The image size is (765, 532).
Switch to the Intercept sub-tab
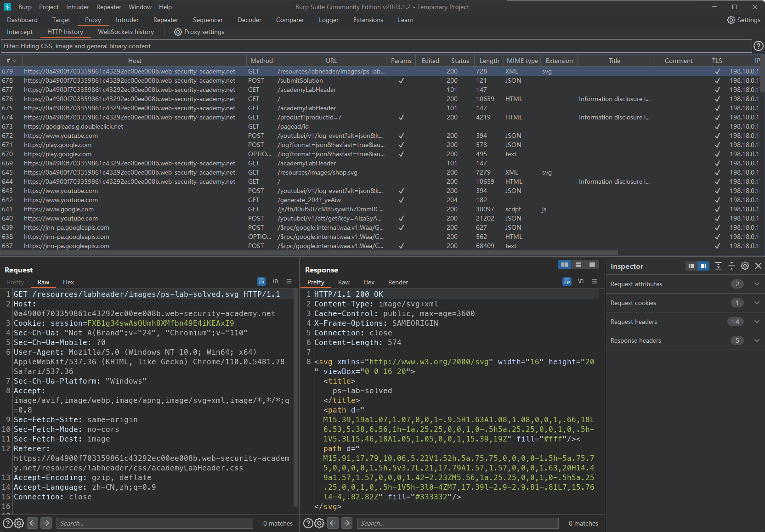[x=20, y=32]
